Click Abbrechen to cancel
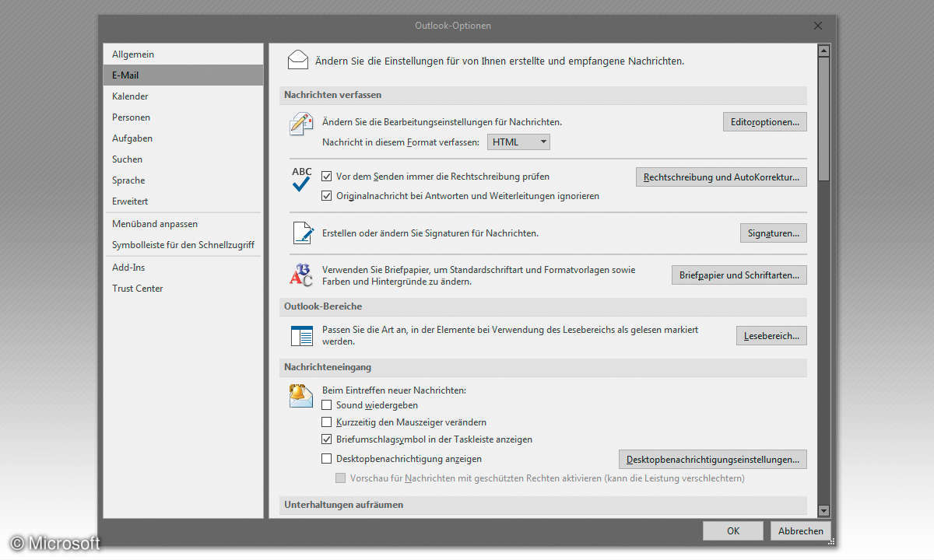The height and width of the screenshot is (560, 934). pyautogui.click(x=800, y=531)
